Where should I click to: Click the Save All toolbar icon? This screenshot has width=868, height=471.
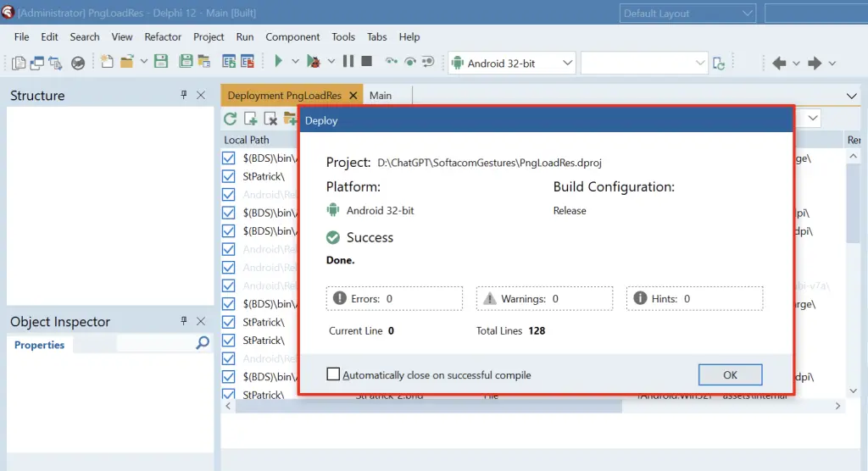[x=186, y=62]
